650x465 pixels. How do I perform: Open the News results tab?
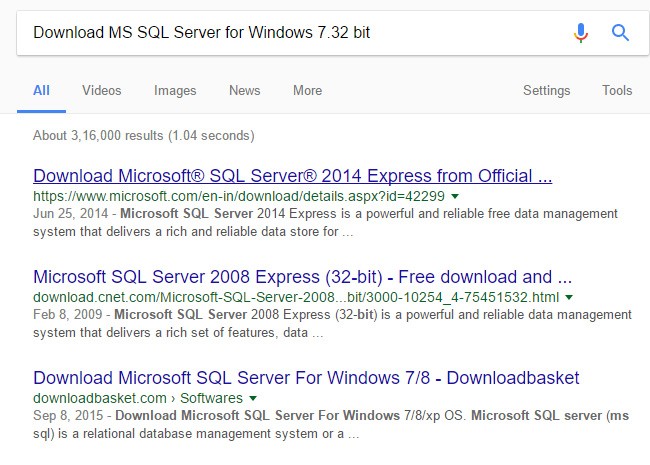245,90
